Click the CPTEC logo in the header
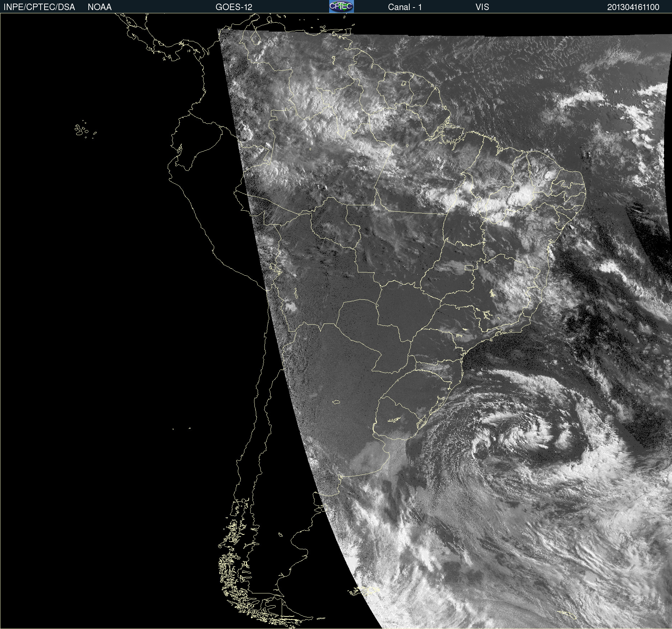Viewport: 672px width, 629px height. pyautogui.click(x=341, y=6)
